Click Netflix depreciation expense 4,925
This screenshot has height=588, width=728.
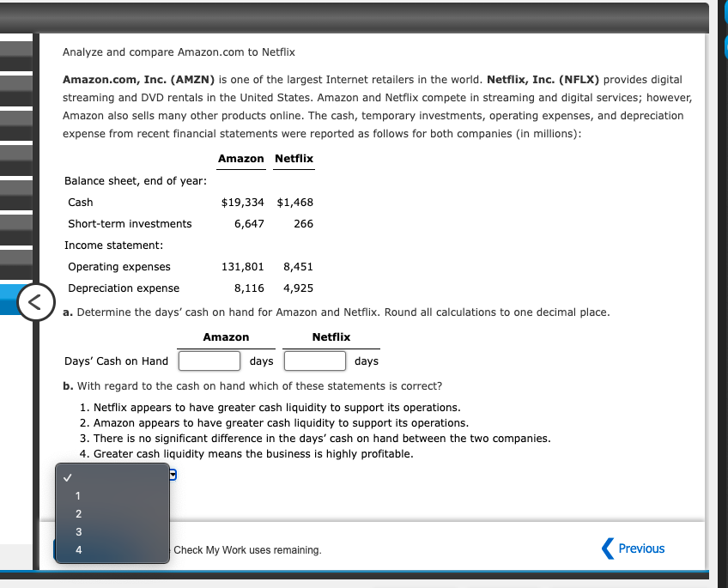298,288
